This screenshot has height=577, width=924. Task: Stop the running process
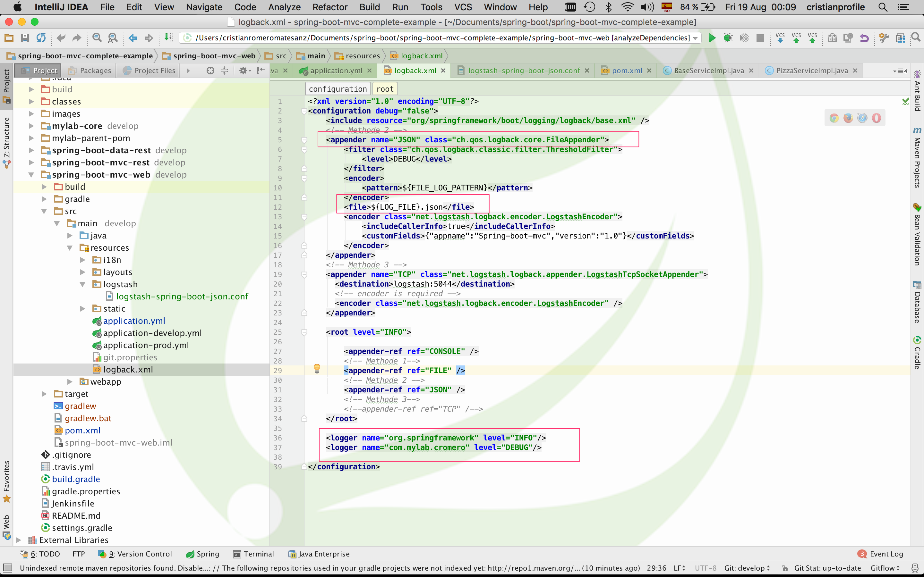[x=760, y=38]
